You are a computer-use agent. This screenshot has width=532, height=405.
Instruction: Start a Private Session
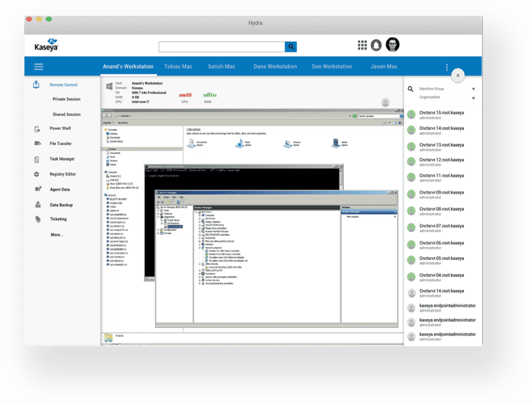click(66, 99)
